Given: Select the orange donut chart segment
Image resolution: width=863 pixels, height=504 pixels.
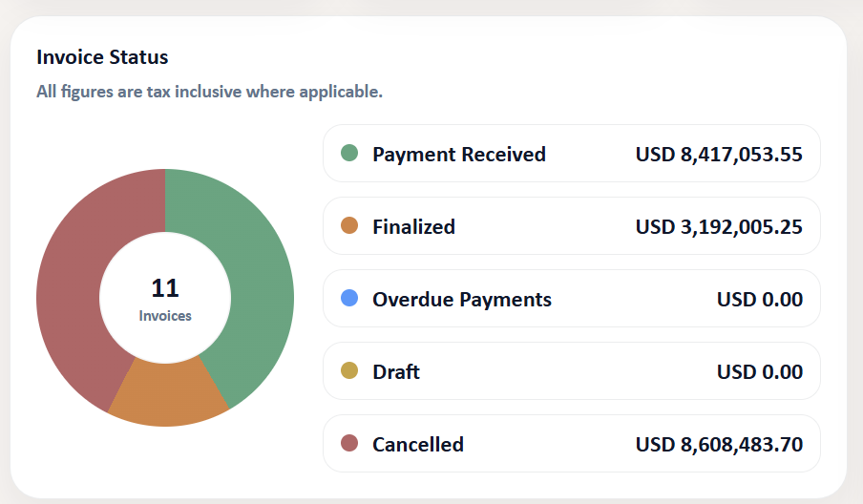Looking at the screenshot, I should point(168,395).
